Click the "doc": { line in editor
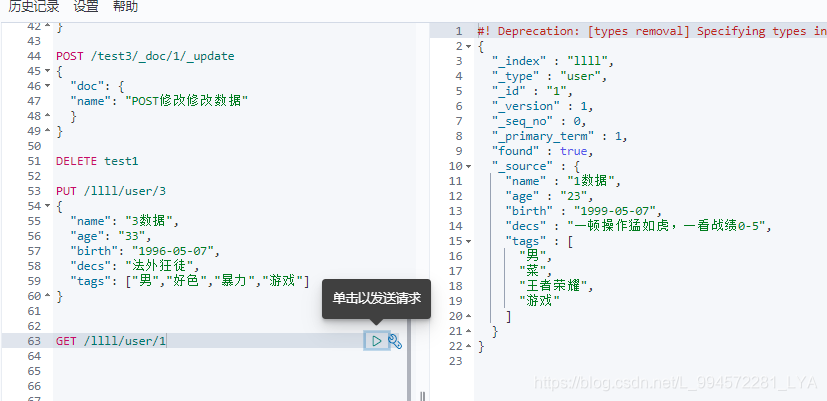 [97, 86]
